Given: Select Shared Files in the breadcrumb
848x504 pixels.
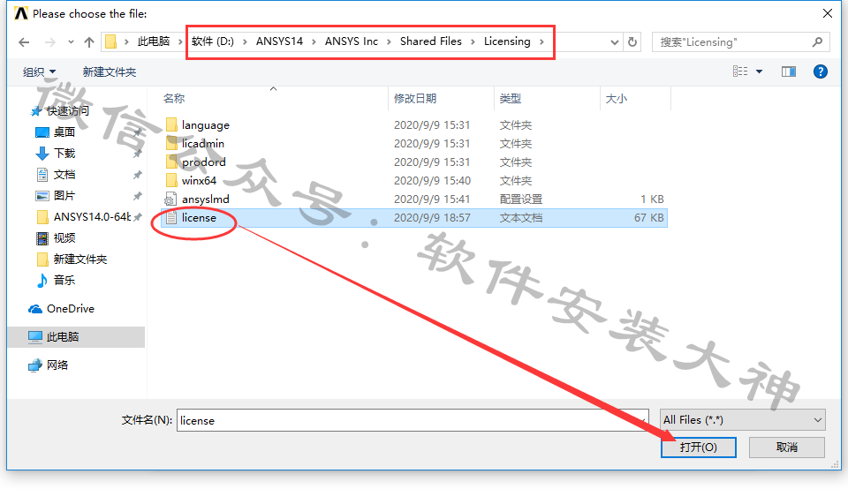Looking at the screenshot, I should pos(431,41).
